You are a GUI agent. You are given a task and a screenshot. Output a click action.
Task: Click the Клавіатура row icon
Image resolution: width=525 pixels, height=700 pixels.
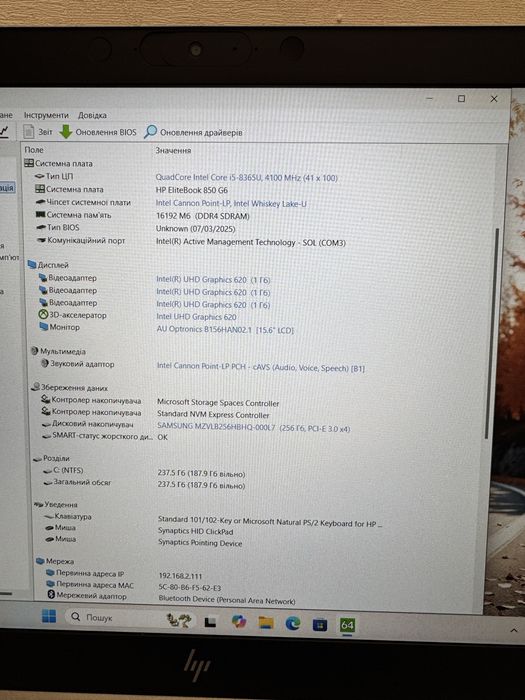click(x=49, y=517)
